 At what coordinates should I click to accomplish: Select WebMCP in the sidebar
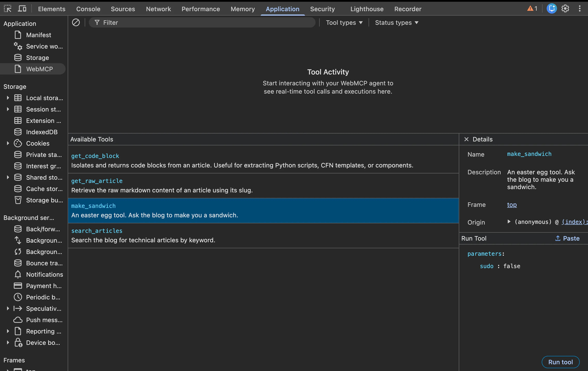tap(33, 69)
